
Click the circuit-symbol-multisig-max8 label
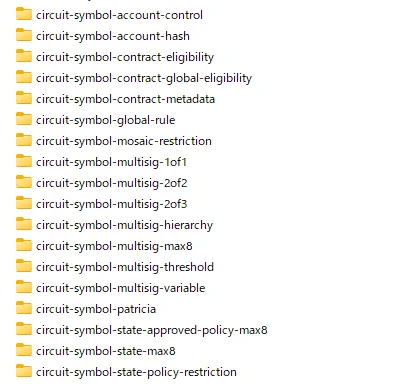coord(114,246)
